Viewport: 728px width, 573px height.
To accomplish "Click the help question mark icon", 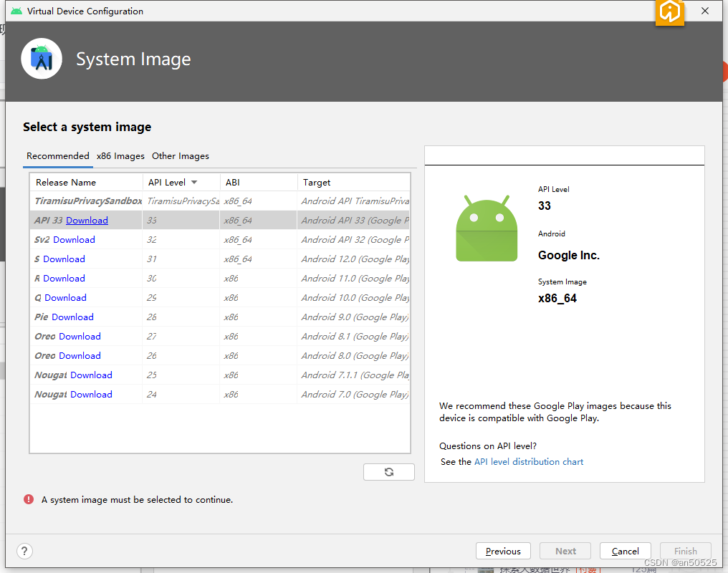I will (x=24, y=551).
